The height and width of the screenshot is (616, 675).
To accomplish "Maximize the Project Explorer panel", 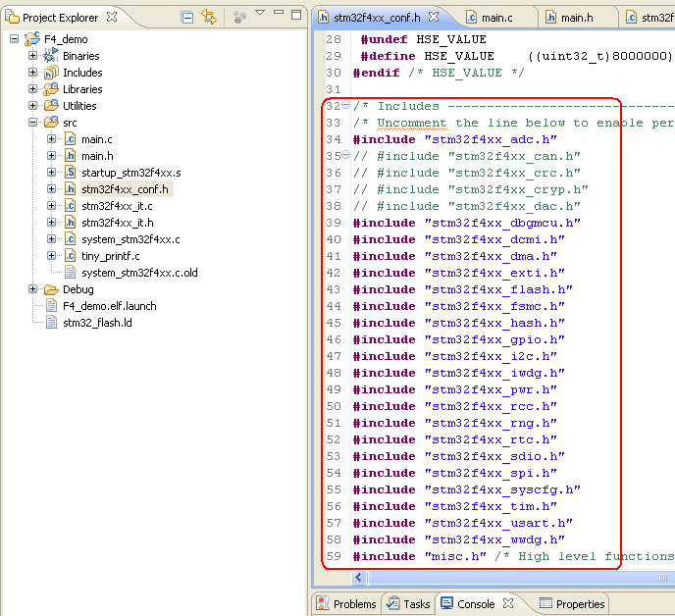I will click(x=296, y=14).
